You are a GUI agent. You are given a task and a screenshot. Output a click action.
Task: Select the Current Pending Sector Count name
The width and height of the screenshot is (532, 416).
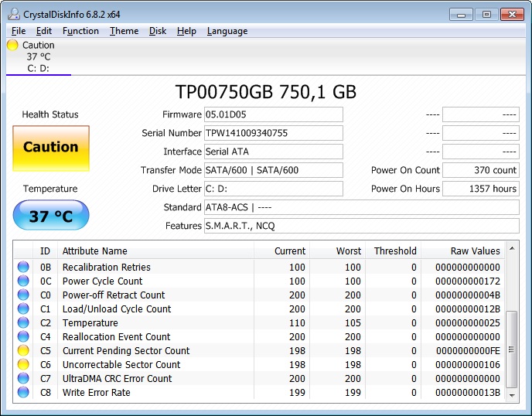(126, 350)
